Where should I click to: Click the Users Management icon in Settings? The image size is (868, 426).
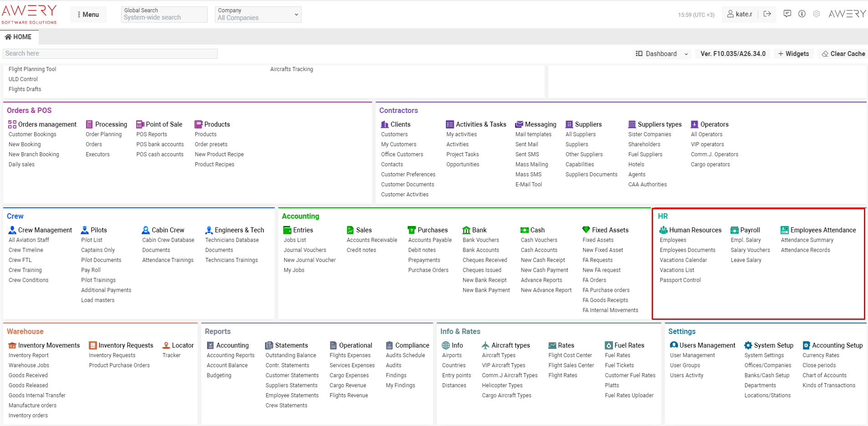pos(674,345)
